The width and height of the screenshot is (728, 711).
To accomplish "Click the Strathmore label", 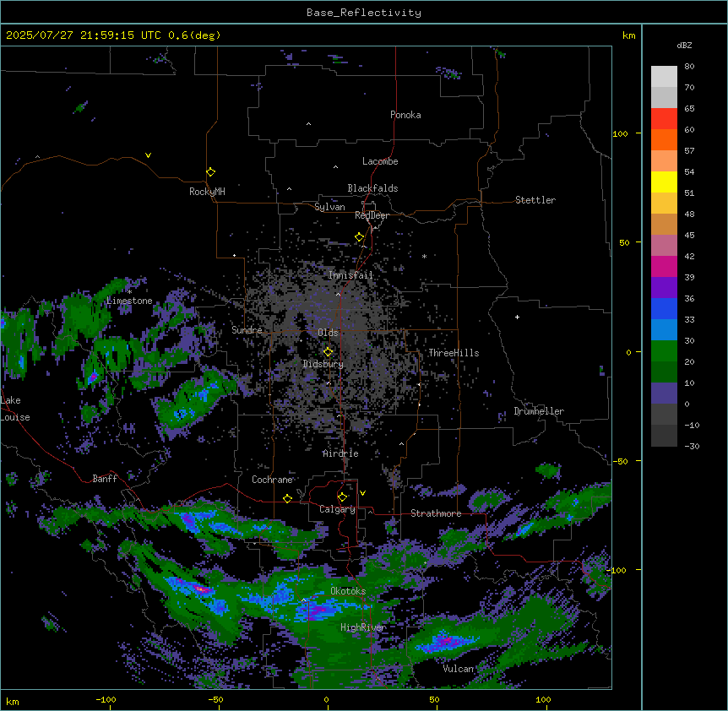I will pyautogui.click(x=436, y=513).
